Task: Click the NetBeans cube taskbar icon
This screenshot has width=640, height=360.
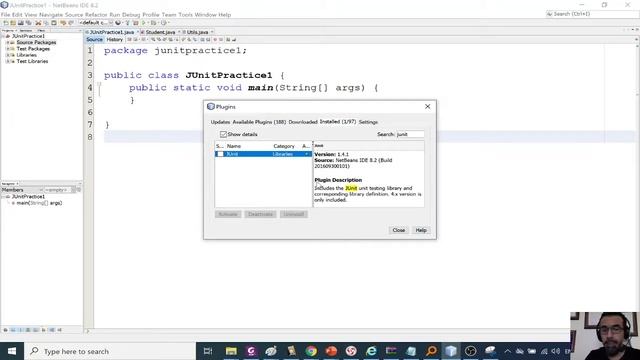Action: (451, 351)
